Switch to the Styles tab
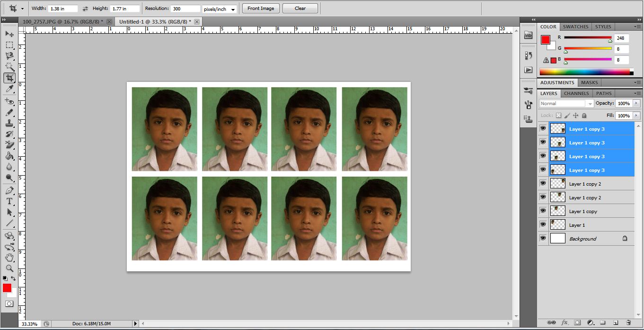The width and height of the screenshot is (644, 330). tap(603, 27)
